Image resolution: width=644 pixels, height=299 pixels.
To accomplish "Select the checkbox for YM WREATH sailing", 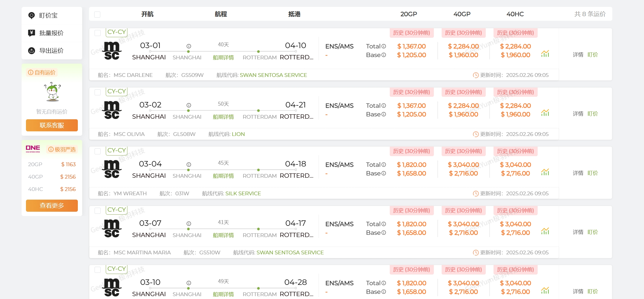I will click(x=98, y=152).
